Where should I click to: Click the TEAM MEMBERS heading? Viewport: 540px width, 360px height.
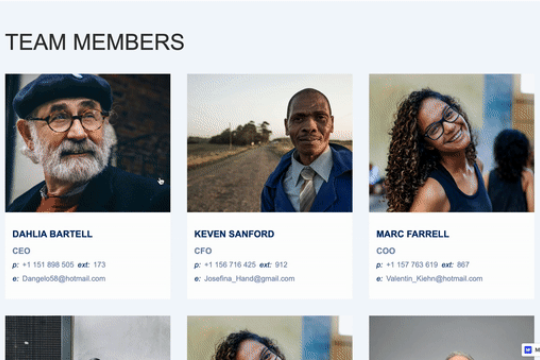pyautogui.click(x=95, y=42)
